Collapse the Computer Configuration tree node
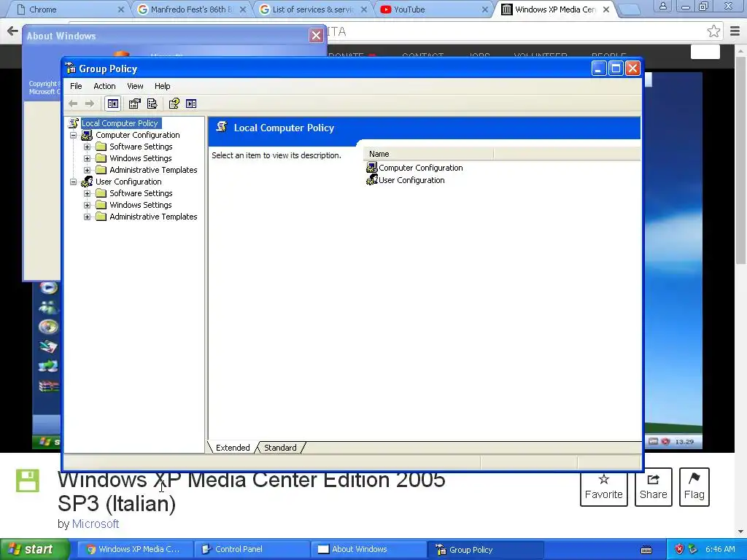Image resolution: width=747 pixels, height=560 pixels. click(74, 135)
